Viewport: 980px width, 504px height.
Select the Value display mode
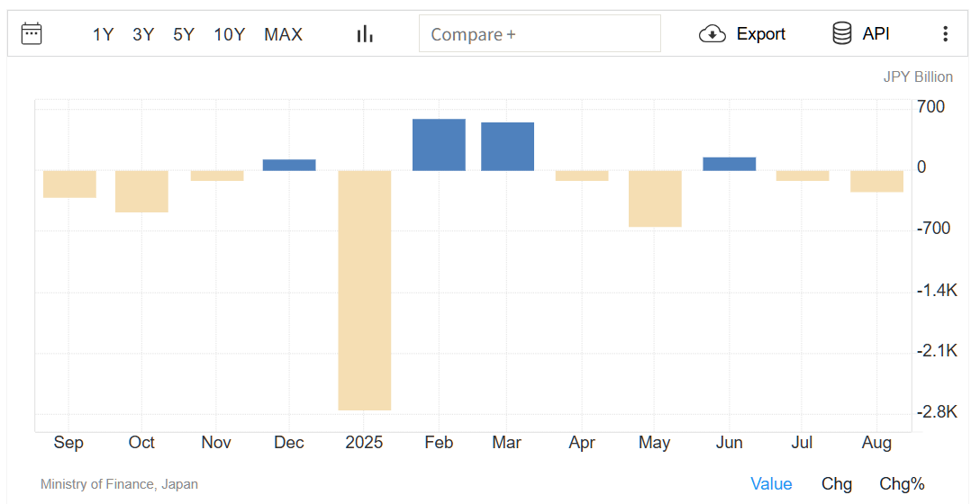pyautogui.click(x=771, y=484)
